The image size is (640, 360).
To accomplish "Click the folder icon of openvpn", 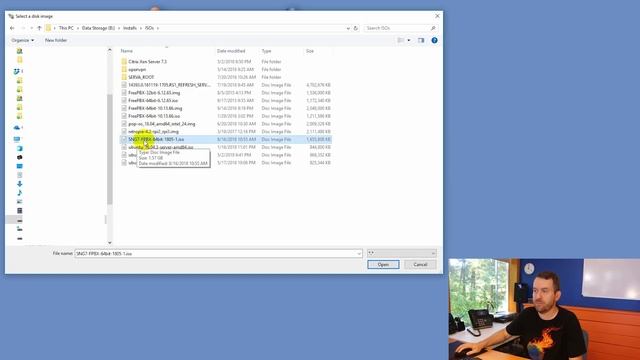I will 124,69.
